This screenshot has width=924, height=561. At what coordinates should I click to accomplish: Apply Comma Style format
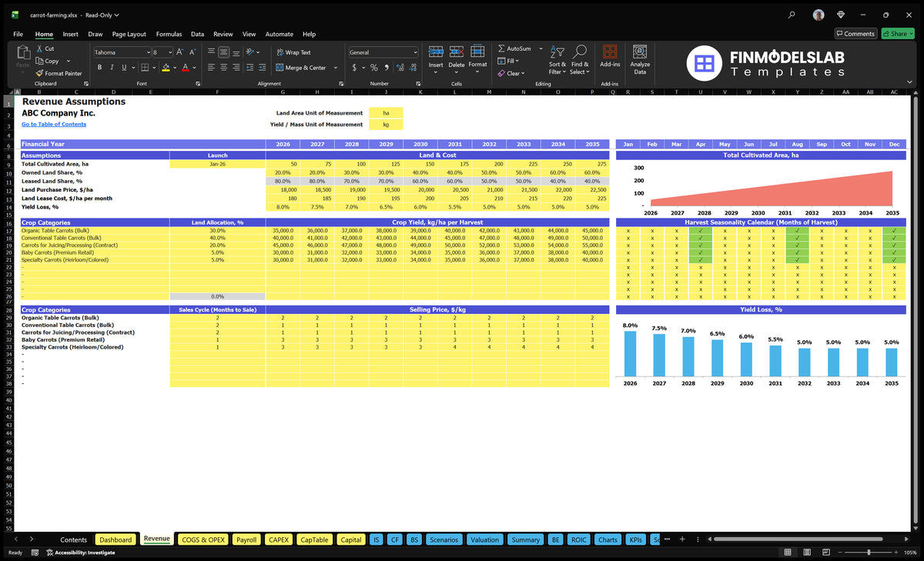386,68
